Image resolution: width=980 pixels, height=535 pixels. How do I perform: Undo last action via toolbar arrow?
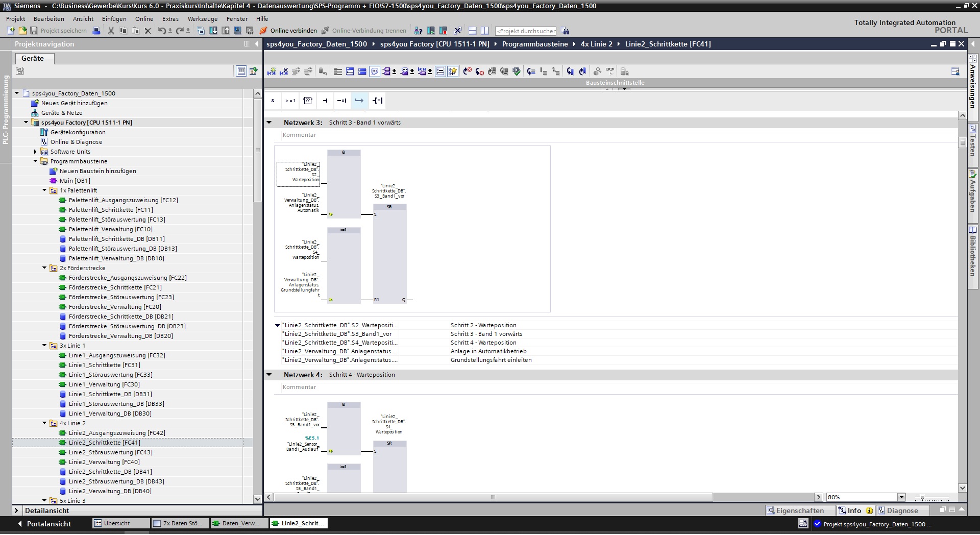[x=162, y=31]
